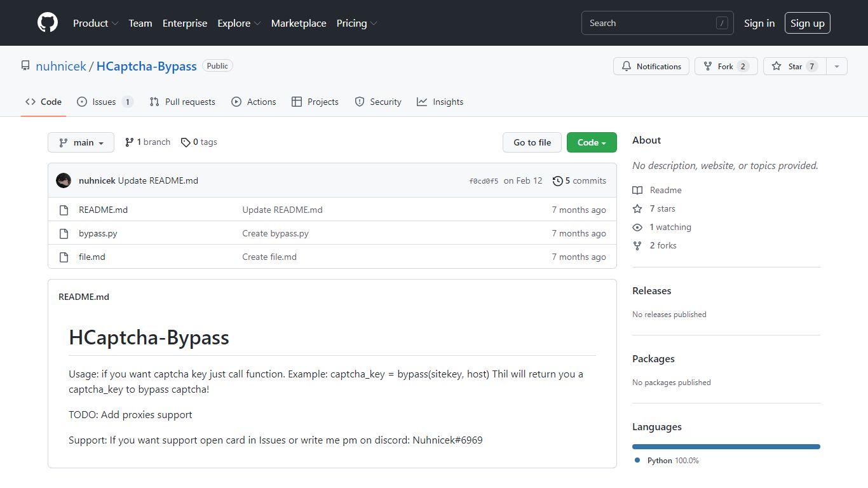
Task: Expand the Pricing menu
Action: (x=356, y=23)
